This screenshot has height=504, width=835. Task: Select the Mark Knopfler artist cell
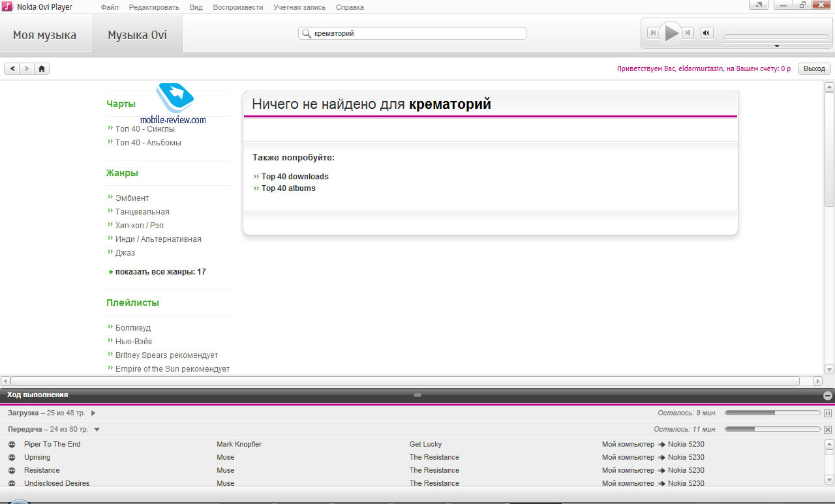[x=239, y=444]
